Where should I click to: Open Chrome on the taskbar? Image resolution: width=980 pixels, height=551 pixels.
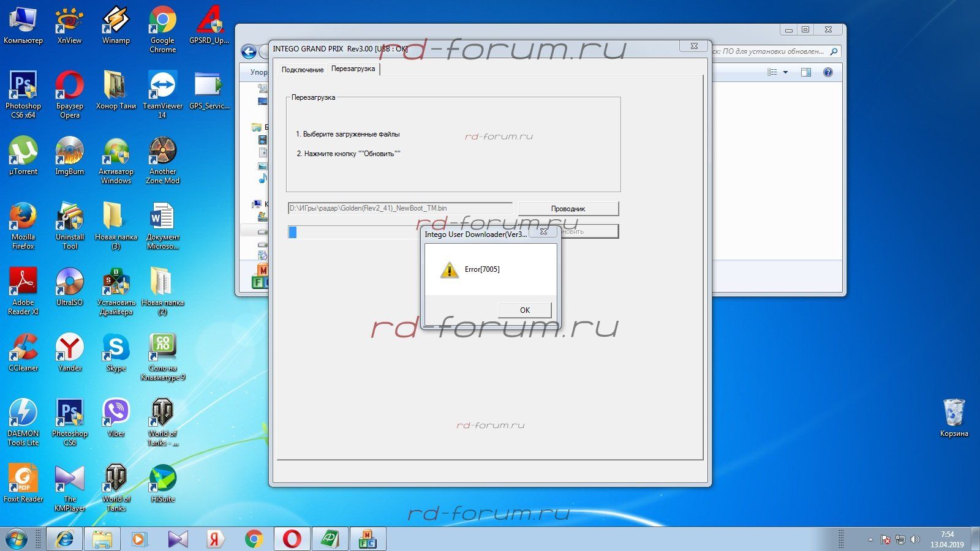pos(254,539)
